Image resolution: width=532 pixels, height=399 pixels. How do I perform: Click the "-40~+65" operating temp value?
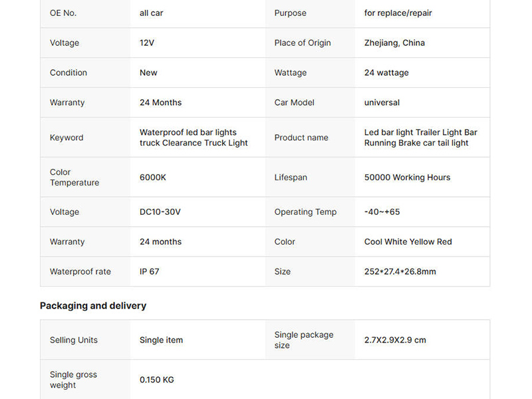382,212
